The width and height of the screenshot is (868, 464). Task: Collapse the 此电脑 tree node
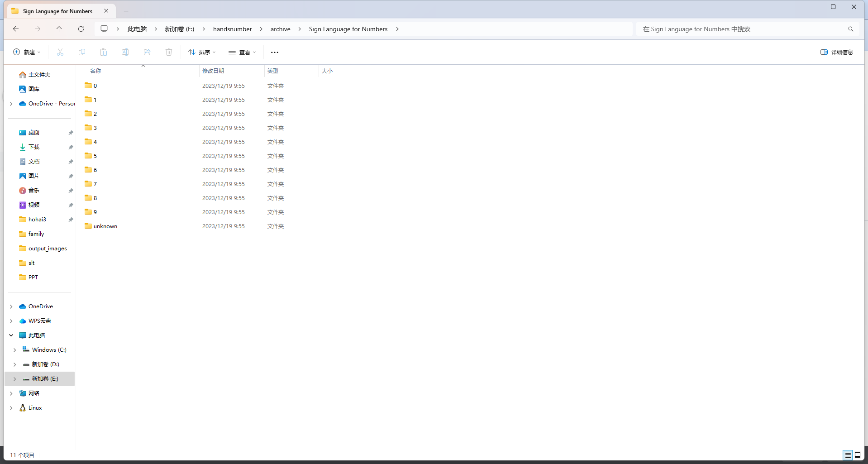pyautogui.click(x=11, y=335)
